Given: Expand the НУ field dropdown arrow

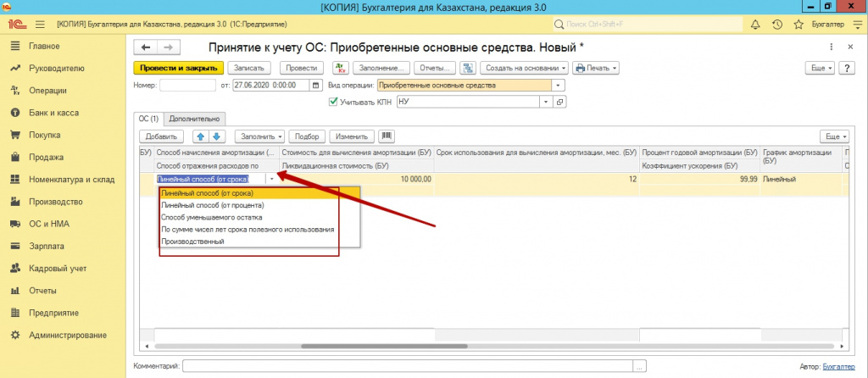Looking at the screenshot, I should click(546, 102).
